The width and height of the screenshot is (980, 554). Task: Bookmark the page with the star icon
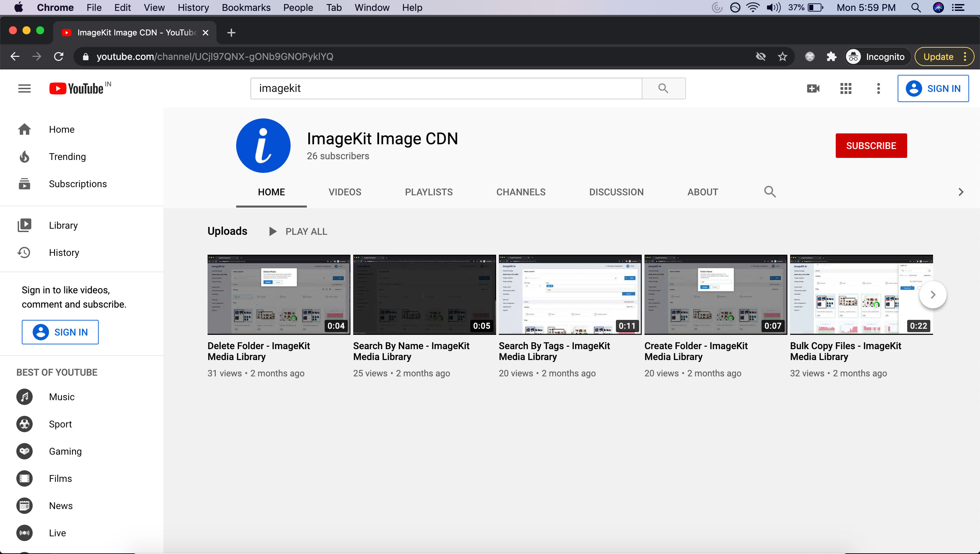point(782,57)
